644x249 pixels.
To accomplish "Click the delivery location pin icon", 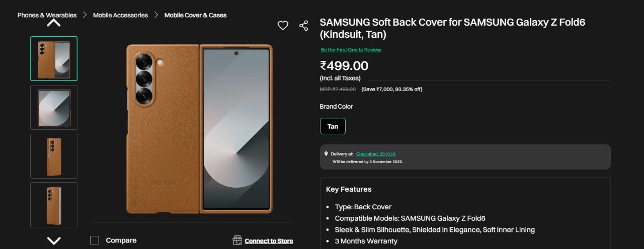I will 326,153.
